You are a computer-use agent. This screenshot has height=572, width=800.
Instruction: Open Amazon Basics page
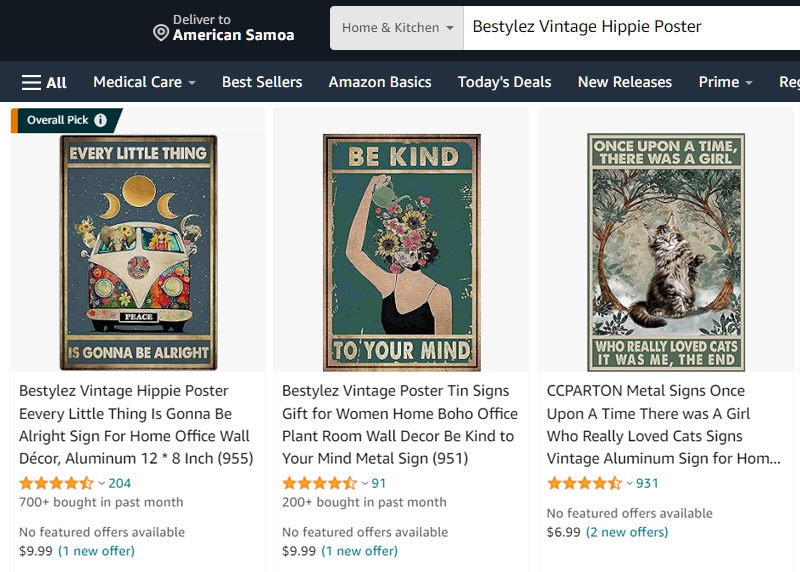coord(380,82)
